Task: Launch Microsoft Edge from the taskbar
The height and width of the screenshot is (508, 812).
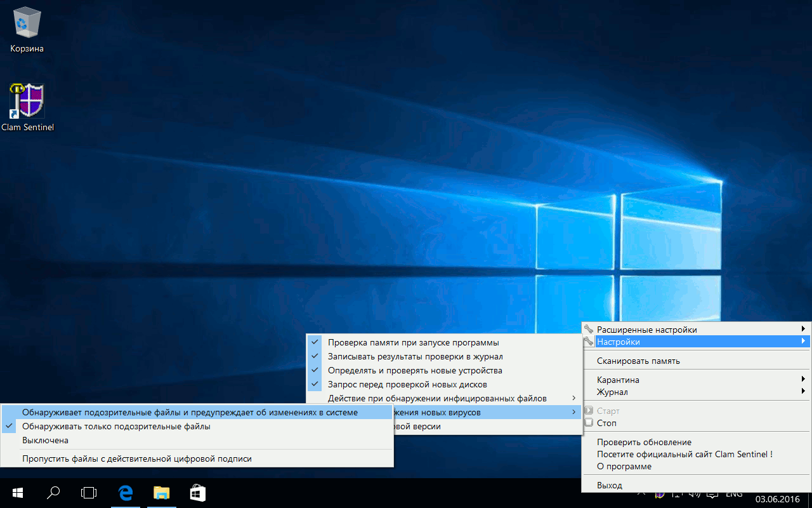Action: tap(126, 493)
